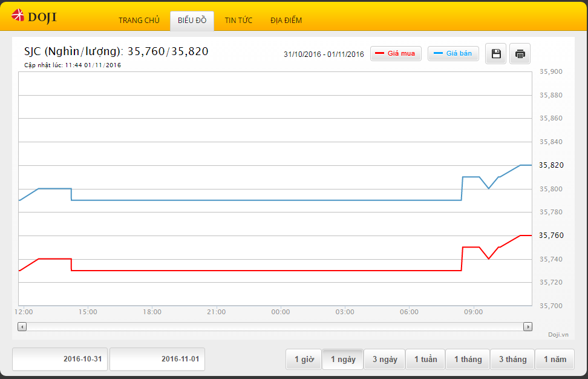The width and height of the screenshot is (588, 379).
Task: Click the 18:00 time axis label
Action: point(152,312)
